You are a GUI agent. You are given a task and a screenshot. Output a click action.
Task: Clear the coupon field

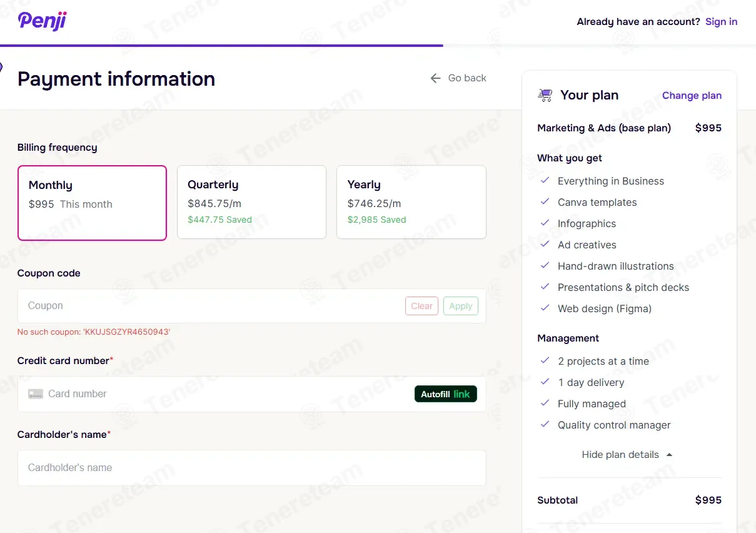422,306
